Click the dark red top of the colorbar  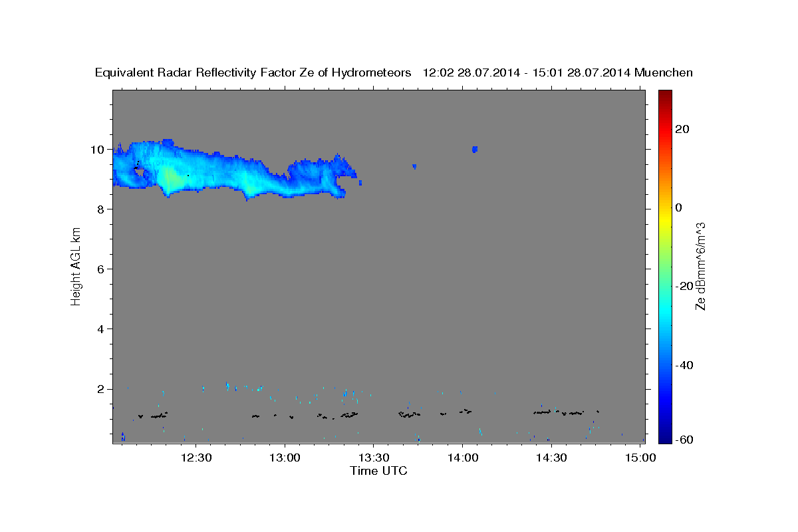(664, 94)
